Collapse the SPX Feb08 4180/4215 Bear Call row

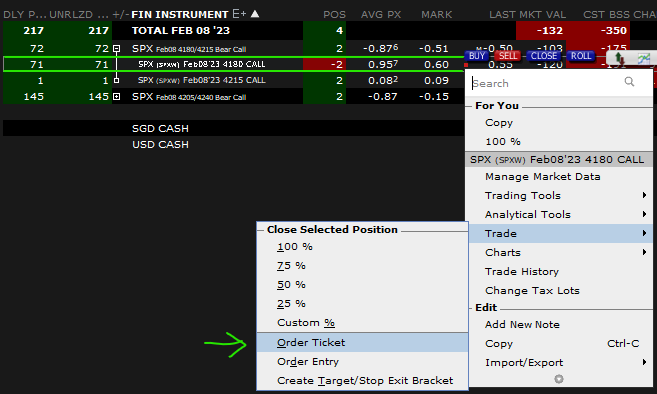116,49
